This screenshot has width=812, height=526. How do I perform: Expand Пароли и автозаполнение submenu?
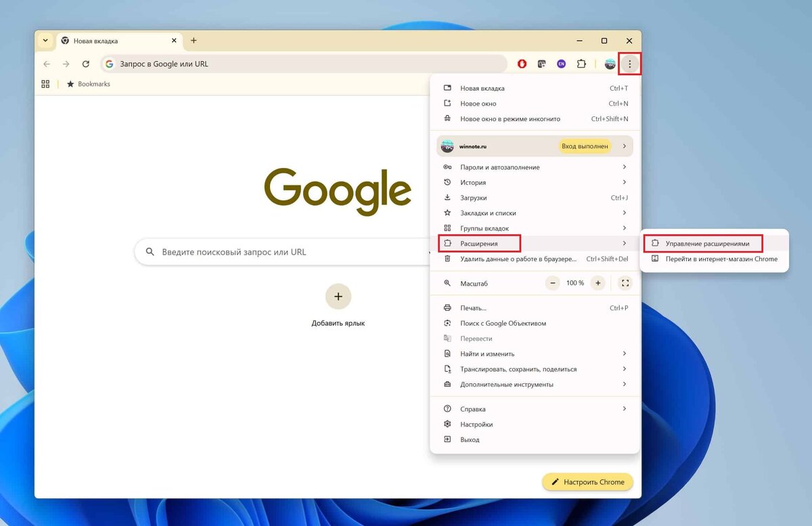[535, 167]
